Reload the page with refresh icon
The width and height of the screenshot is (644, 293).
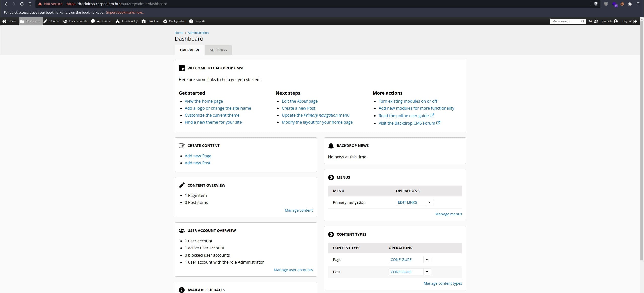(22, 4)
